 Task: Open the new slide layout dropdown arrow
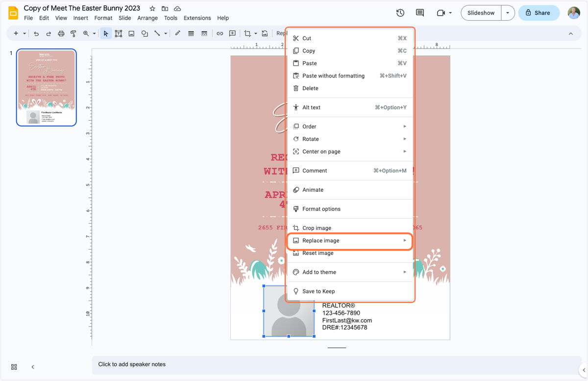(x=24, y=33)
